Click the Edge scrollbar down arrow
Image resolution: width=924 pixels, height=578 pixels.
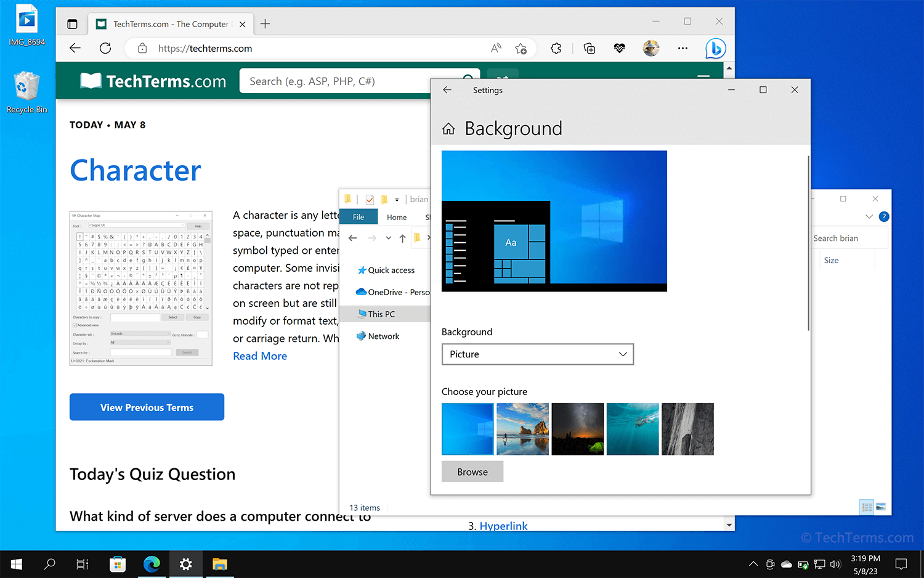729,525
